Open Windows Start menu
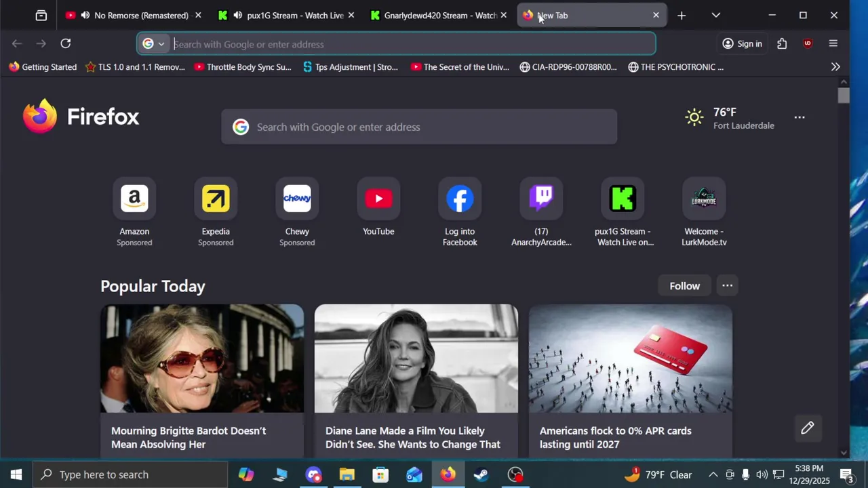 point(16,474)
